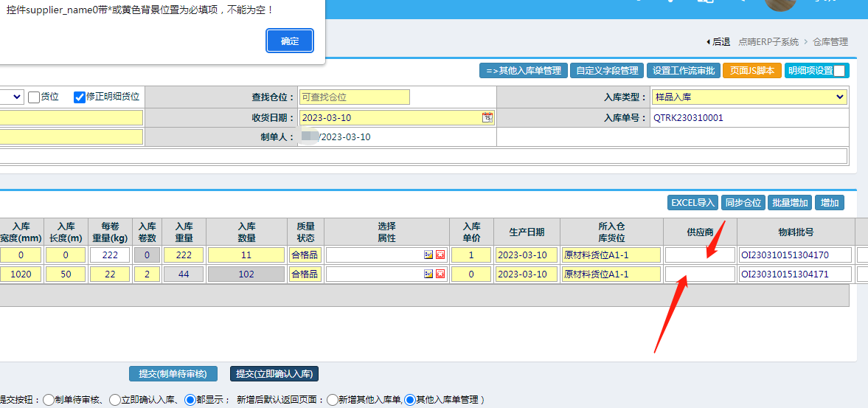The height and width of the screenshot is (408, 868).
Task: Click red delete icon in second row
Action: 440,274
